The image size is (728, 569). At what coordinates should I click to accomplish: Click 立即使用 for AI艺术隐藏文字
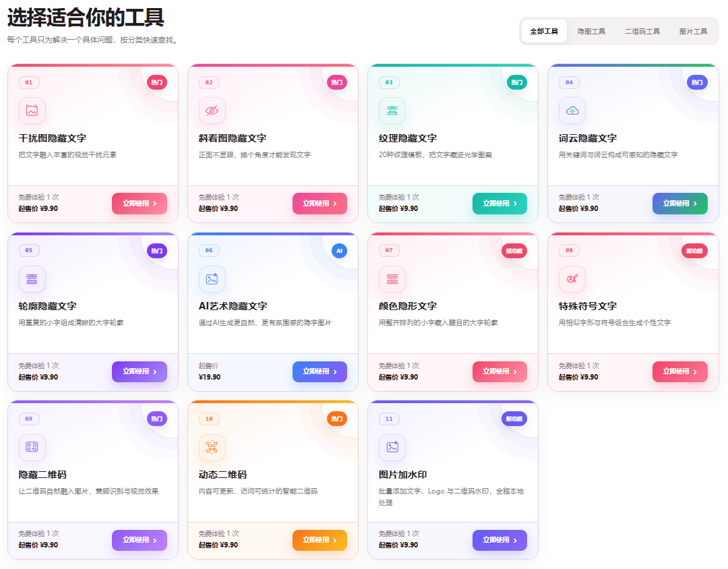(320, 371)
